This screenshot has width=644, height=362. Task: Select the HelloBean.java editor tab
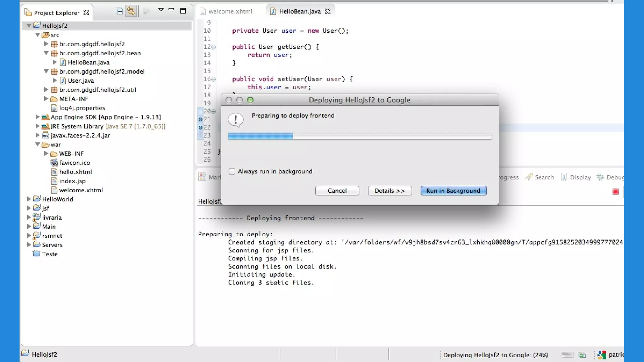[x=299, y=11]
